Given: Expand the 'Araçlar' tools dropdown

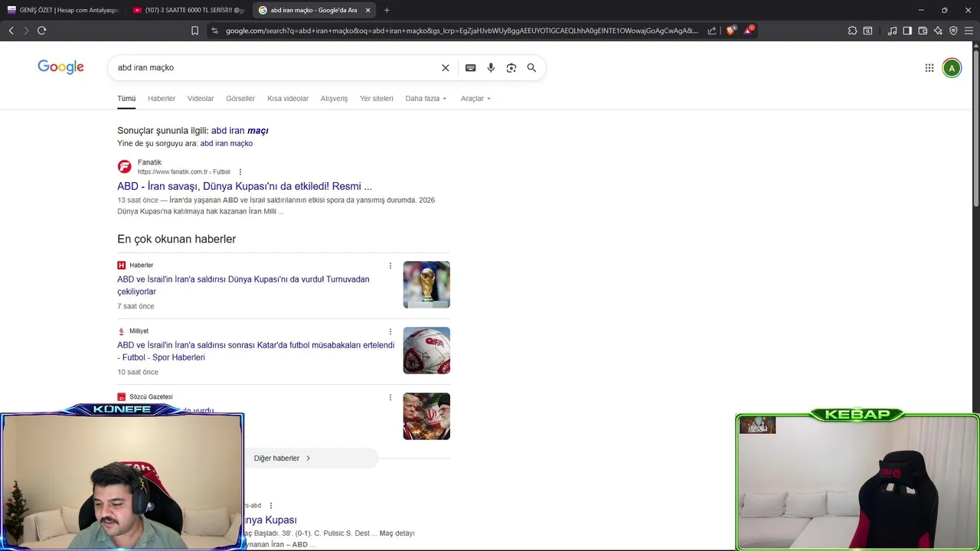Looking at the screenshot, I should [x=475, y=99].
